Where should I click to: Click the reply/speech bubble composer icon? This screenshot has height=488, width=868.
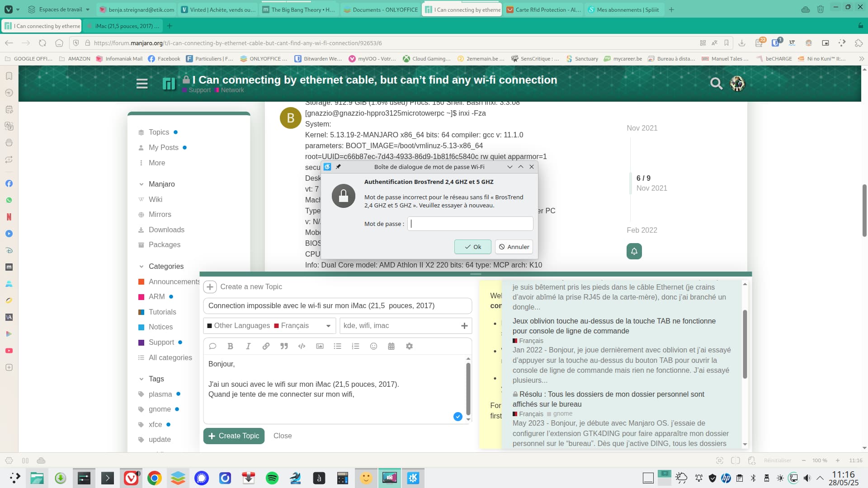212,346
